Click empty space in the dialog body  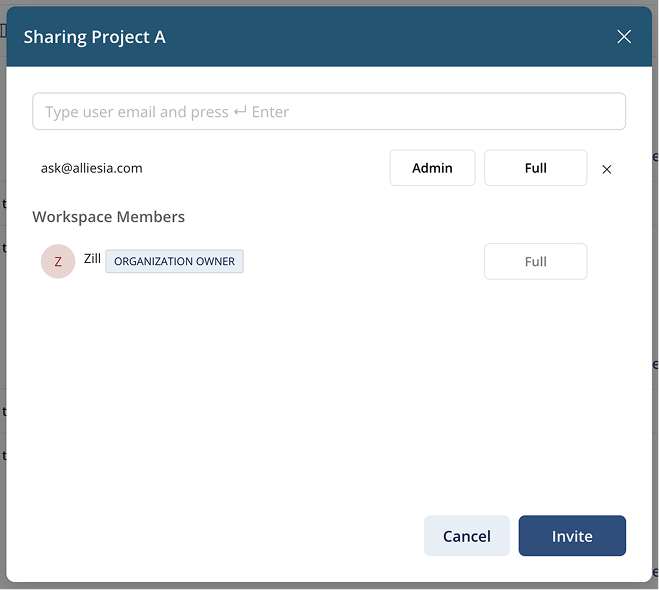(x=330, y=400)
